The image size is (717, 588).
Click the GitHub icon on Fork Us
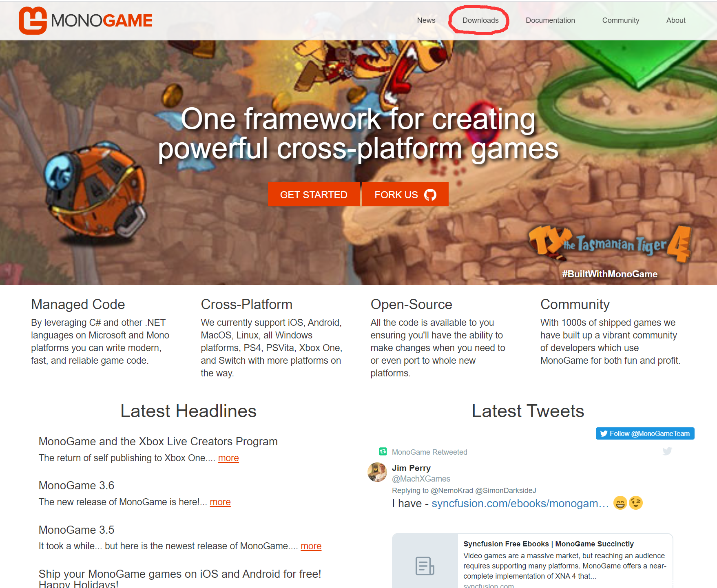[430, 195]
